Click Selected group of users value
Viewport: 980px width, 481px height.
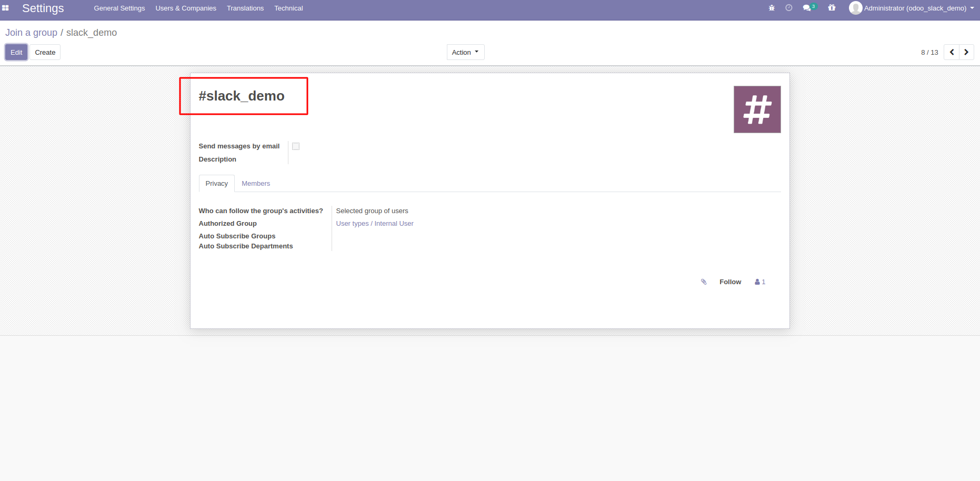tap(372, 211)
